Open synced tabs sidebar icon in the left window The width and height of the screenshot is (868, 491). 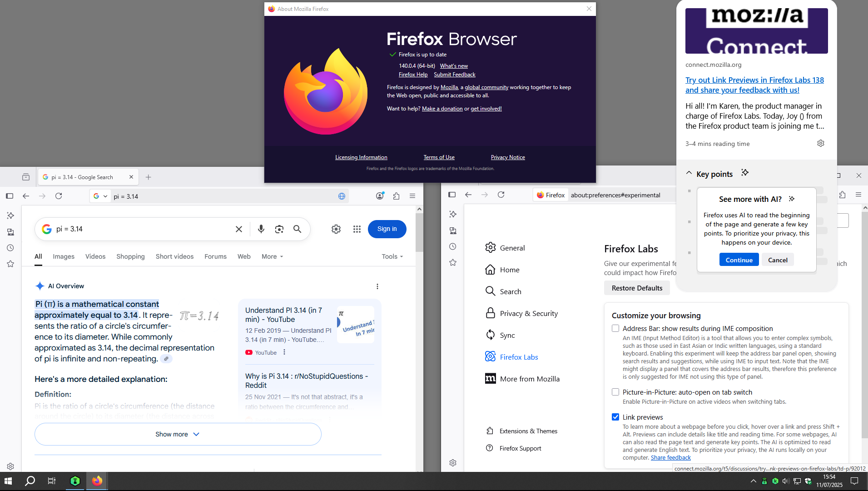pos(10,232)
